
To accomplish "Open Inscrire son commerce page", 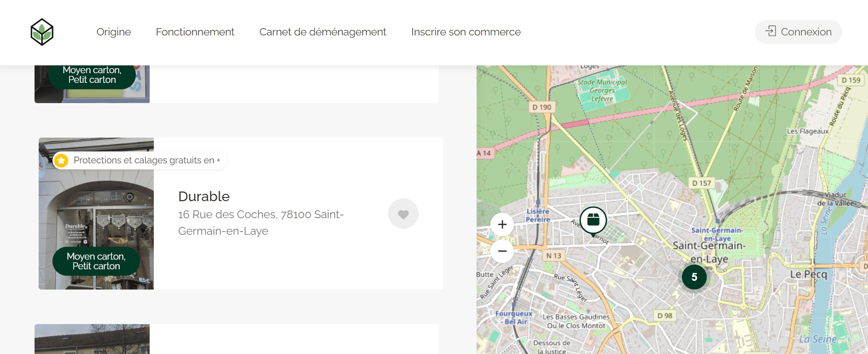I will (466, 32).
